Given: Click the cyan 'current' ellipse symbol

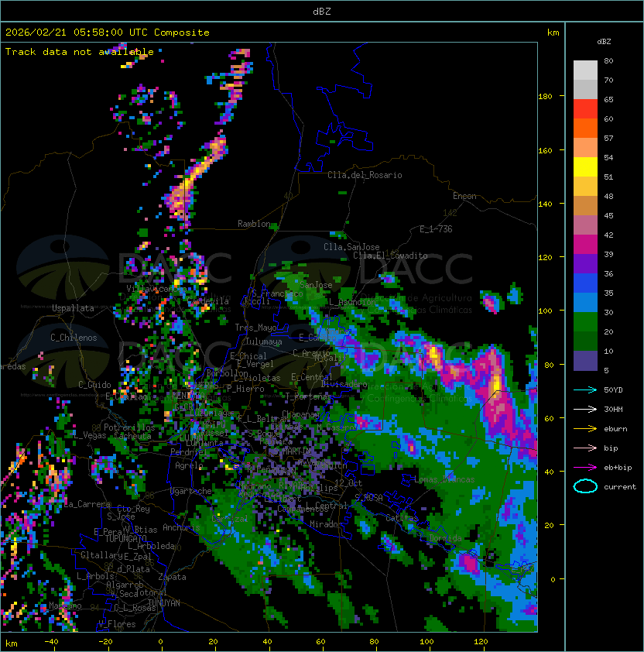Looking at the screenshot, I should [x=585, y=486].
